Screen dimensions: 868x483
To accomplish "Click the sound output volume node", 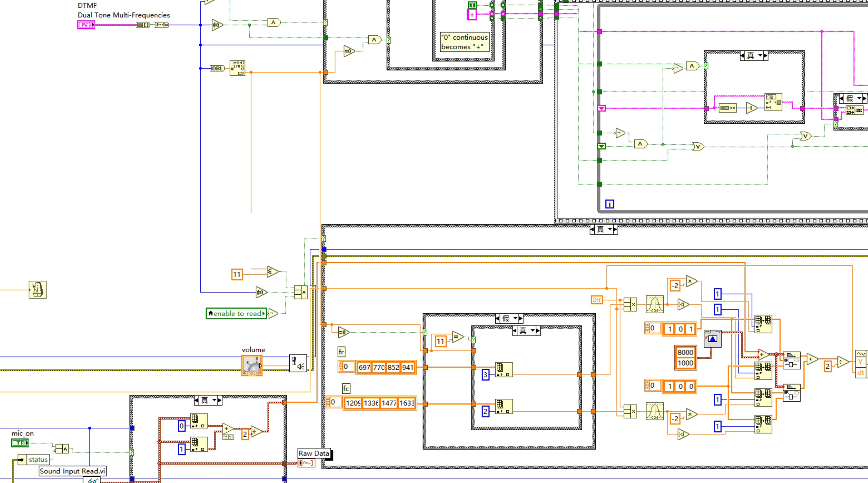I will pos(298,363).
